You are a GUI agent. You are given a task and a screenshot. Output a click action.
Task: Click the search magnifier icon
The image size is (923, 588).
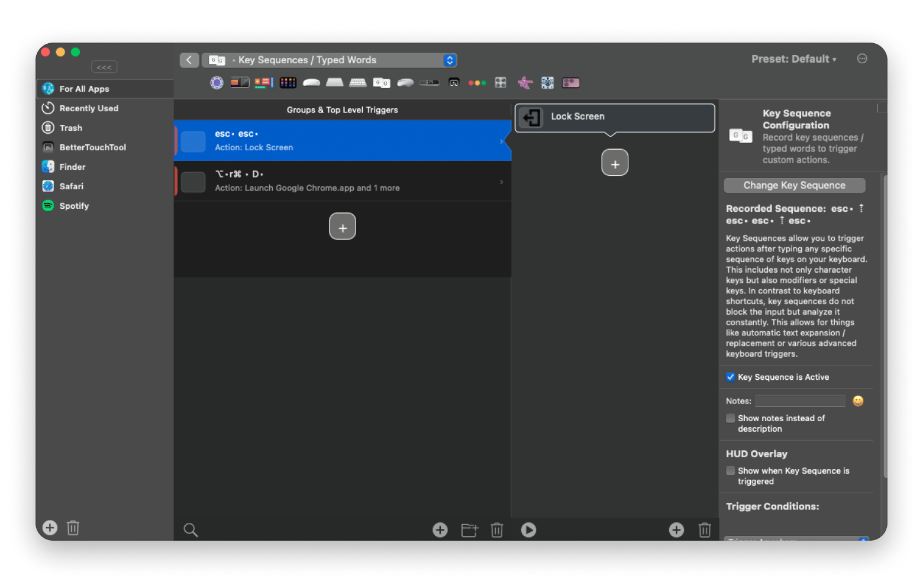point(191,530)
